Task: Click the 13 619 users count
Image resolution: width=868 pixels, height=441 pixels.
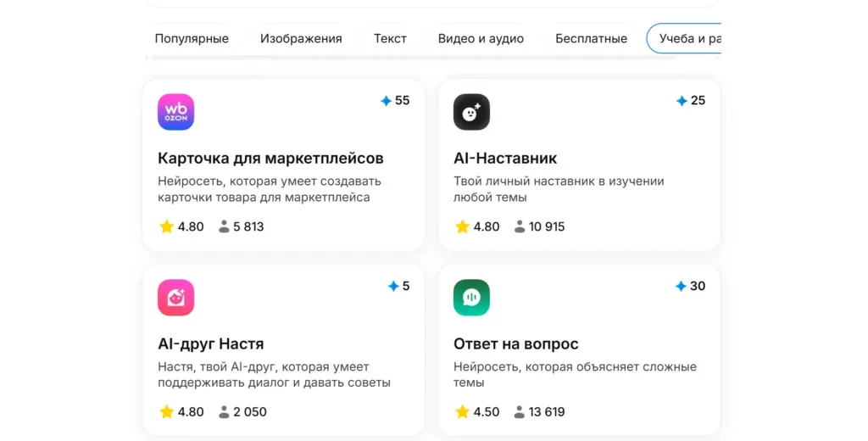Action: coord(547,412)
